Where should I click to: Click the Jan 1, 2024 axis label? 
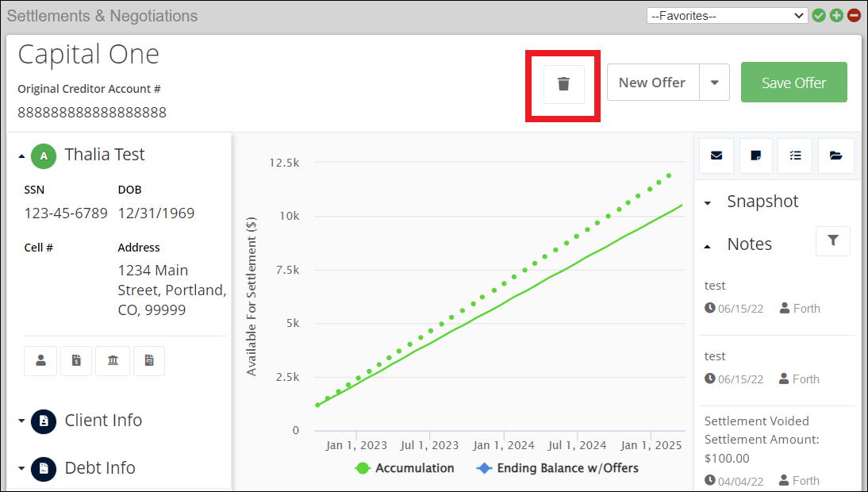pyautogui.click(x=504, y=445)
